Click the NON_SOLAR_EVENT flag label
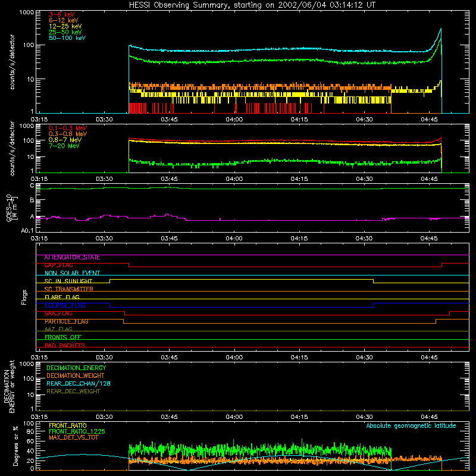476x476 pixels. (72, 273)
